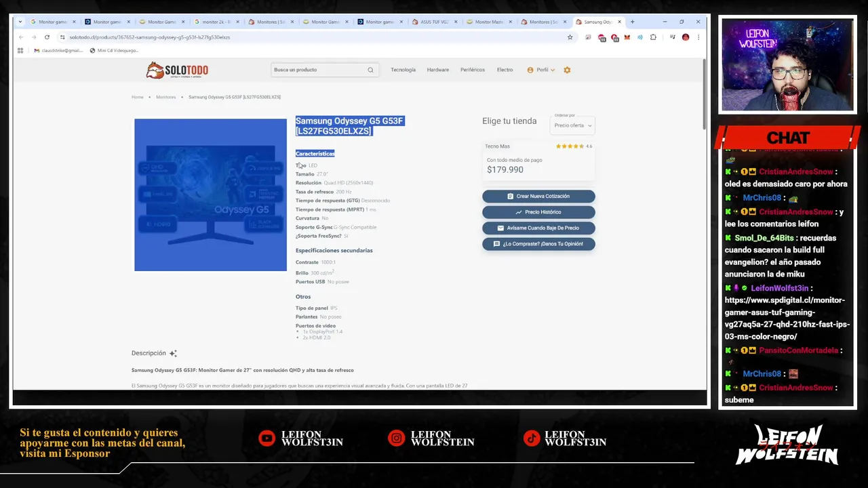This screenshot has height=488, width=868.
Task: Click the browser page vertical scrollbar
Action: tap(704, 95)
